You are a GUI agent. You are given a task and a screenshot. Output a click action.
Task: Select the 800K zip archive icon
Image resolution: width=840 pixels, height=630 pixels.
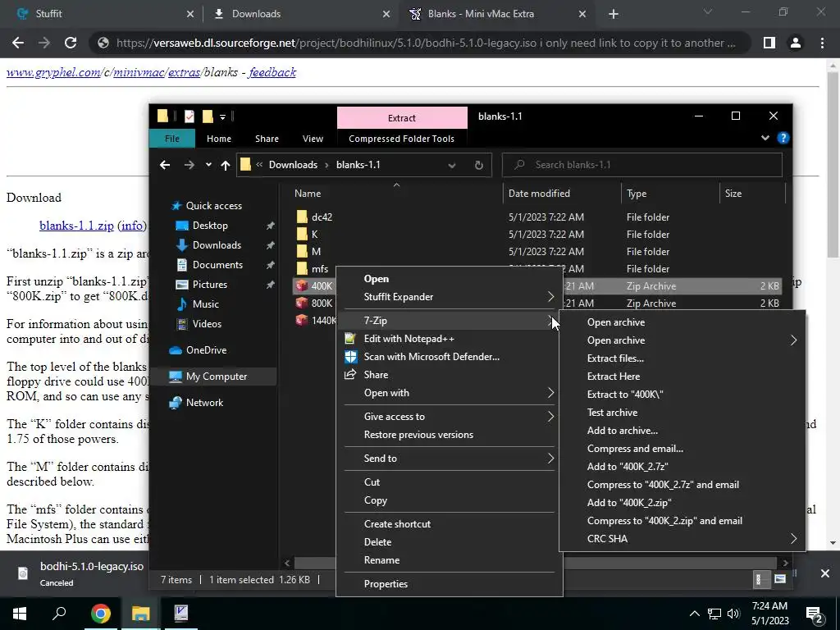[302, 304]
